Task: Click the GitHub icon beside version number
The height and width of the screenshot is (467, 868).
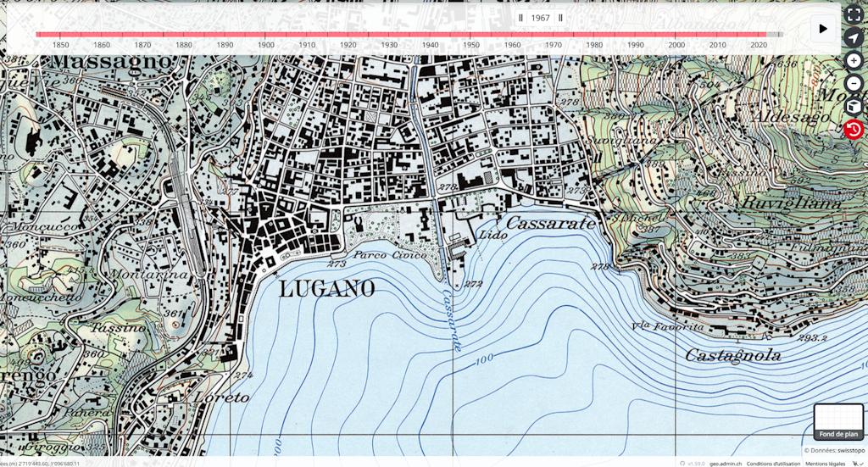Action: (682, 464)
